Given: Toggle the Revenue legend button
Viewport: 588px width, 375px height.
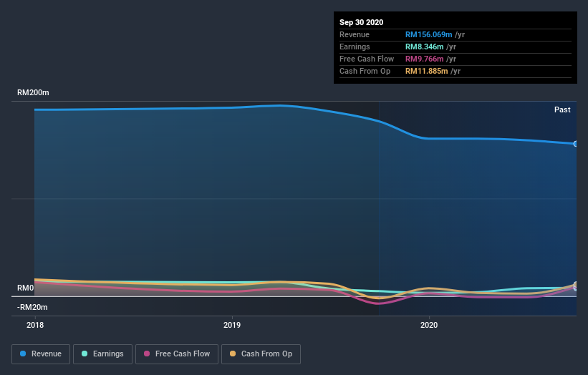Looking at the screenshot, I should coord(41,354).
